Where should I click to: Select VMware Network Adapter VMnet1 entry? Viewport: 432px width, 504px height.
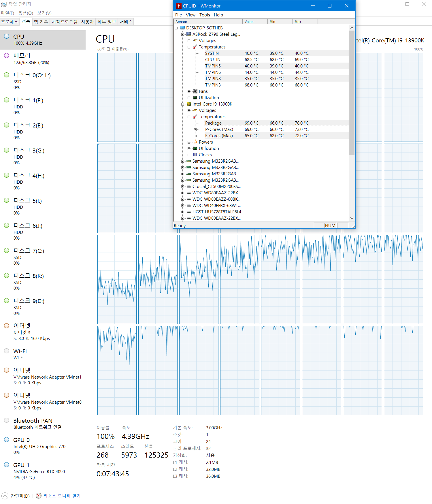[x=43, y=376]
